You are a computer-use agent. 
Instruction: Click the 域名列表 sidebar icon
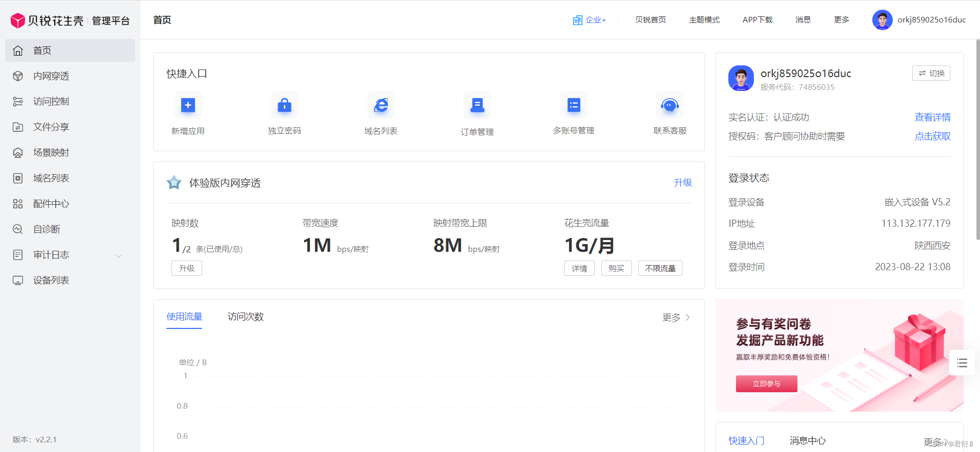pos(18,178)
